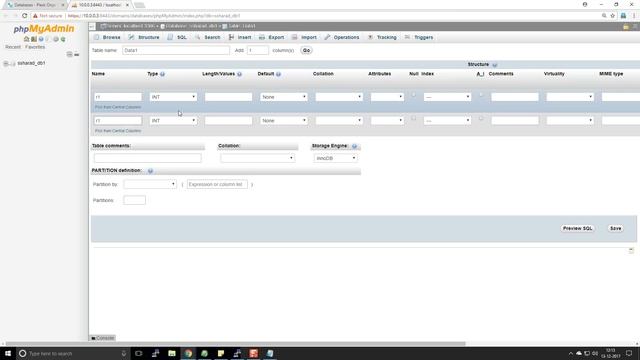Click Pick from Central Columns in first row
The width and height of the screenshot is (640, 360).
pyautogui.click(x=118, y=107)
